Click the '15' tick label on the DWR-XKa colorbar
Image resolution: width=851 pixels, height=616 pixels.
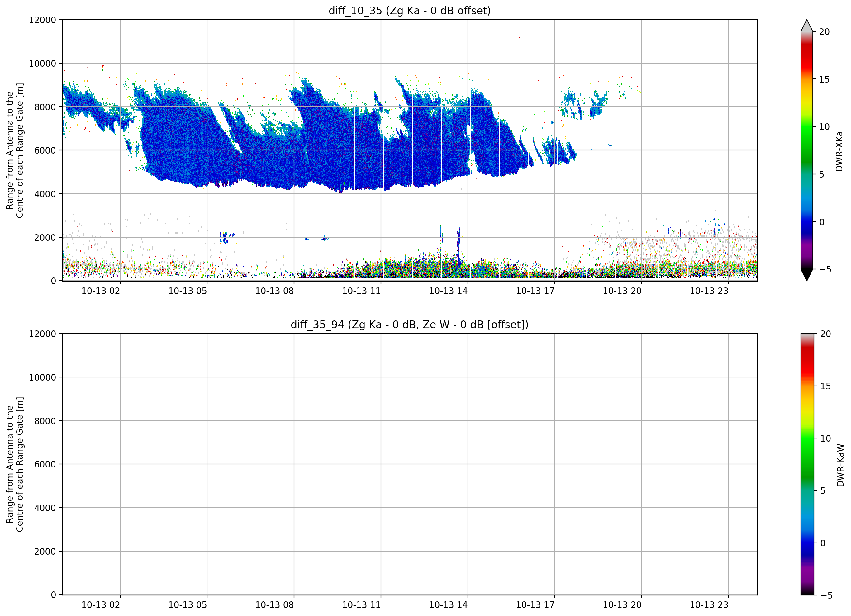824,79
